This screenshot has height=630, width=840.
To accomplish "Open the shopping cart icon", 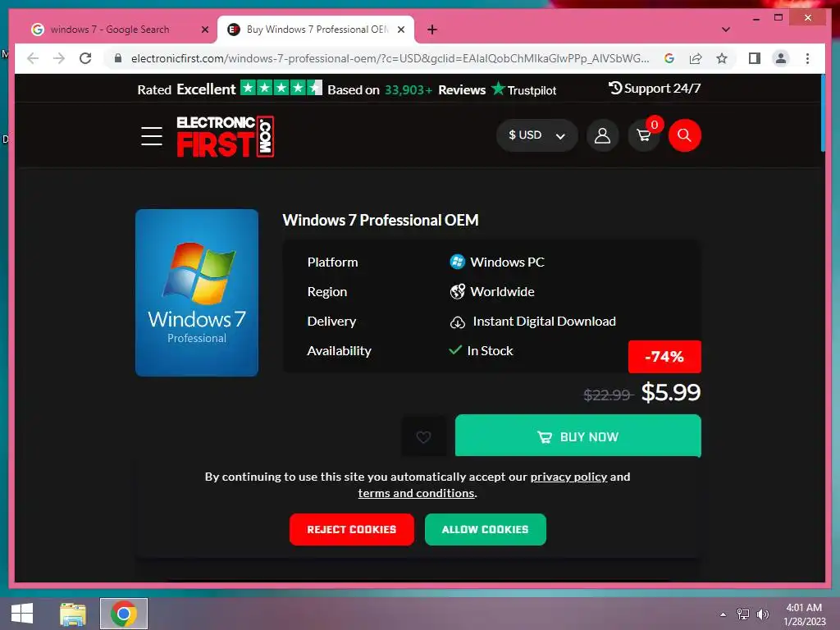I will [644, 135].
